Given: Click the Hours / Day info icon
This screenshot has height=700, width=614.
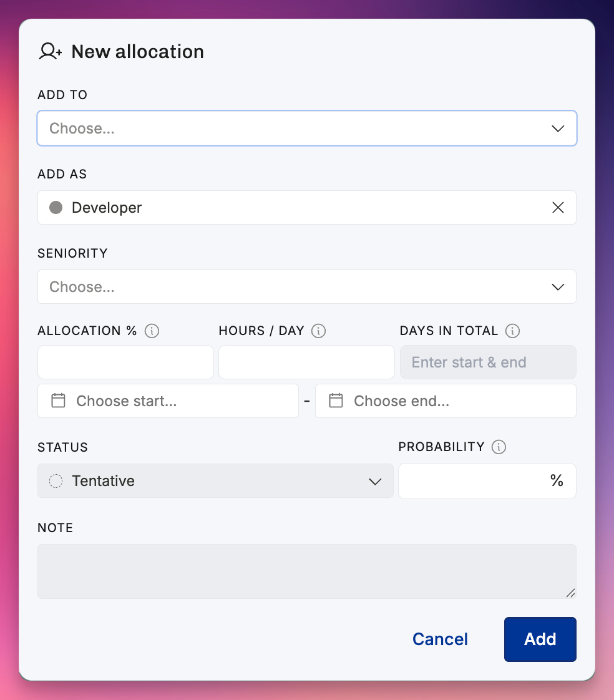Looking at the screenshot, I should coord(318,331).
